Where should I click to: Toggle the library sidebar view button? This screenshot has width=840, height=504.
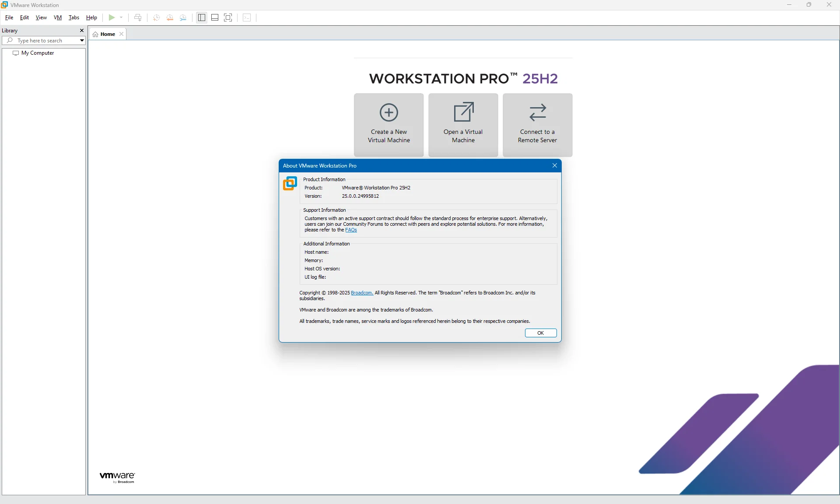click(x=202, y=17)
